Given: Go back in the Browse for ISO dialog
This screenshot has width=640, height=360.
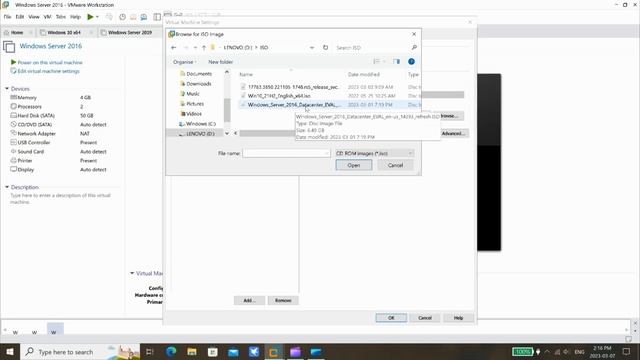Looking at the screenshot, I should 173,48.
